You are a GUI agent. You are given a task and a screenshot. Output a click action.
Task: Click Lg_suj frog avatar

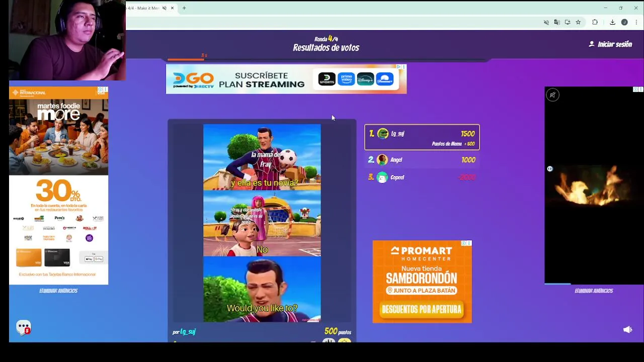point(383,134)
